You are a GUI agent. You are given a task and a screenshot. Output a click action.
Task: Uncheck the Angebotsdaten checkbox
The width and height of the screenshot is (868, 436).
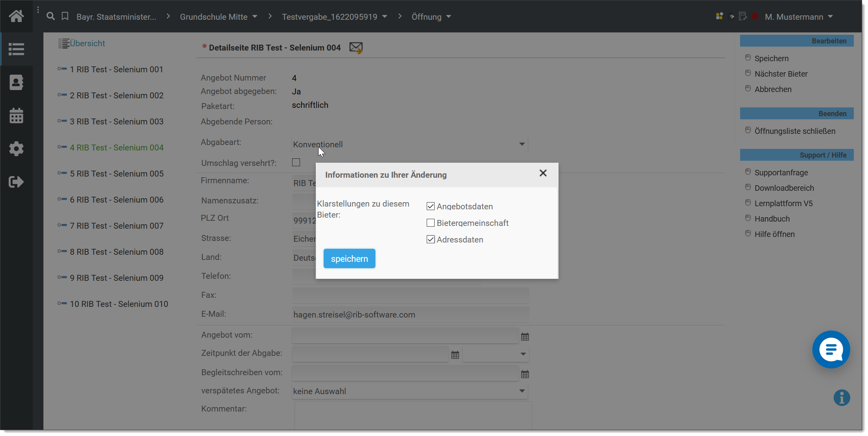coord(431,206)
